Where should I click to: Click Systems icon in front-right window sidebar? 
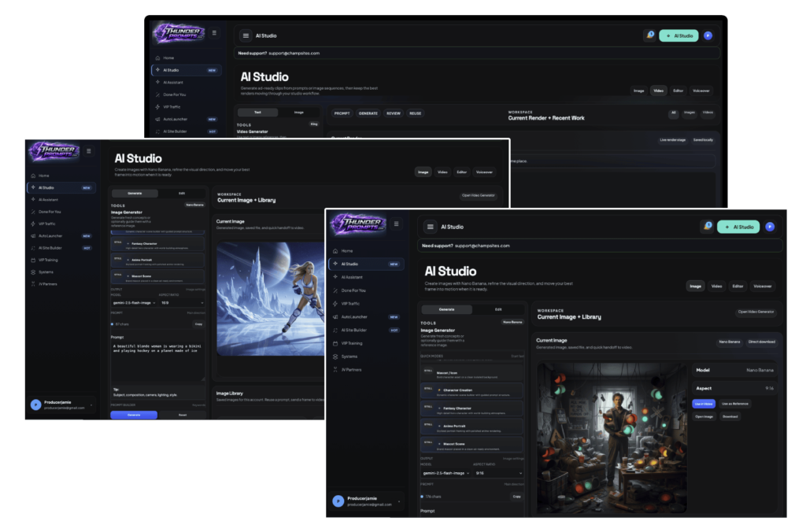[335, 357]
